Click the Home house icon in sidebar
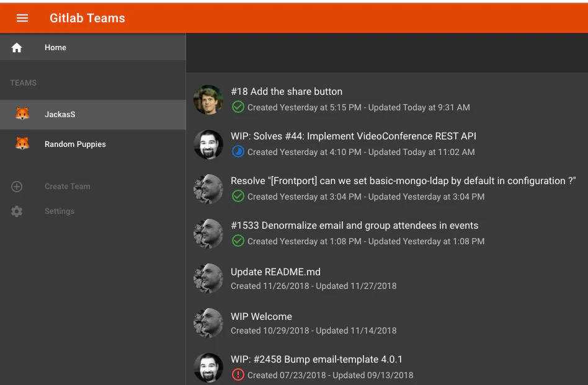This screenshot has height=385, width=588. [x=16, y=47]
